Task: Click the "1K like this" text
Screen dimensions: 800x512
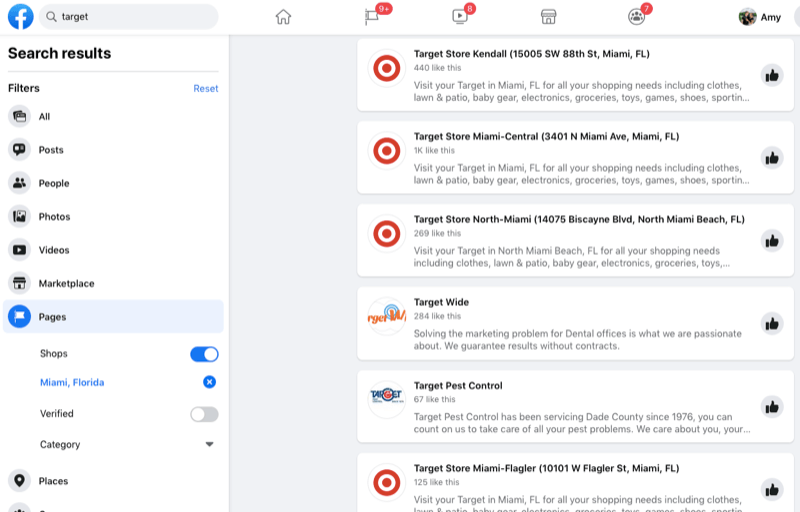Action: tap(434, 150)
